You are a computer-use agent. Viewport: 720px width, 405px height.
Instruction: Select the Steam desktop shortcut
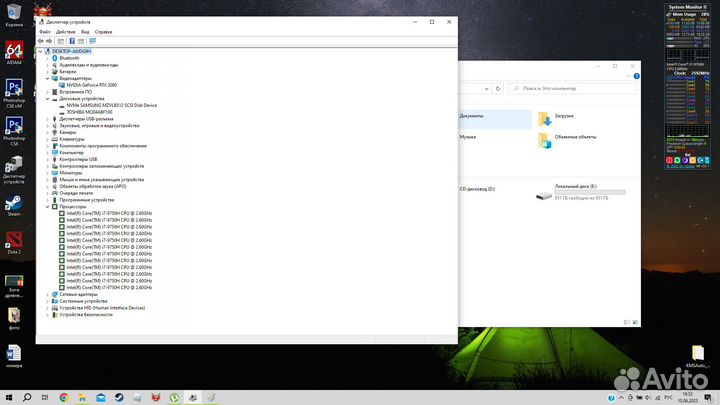(x=14, y=205)
